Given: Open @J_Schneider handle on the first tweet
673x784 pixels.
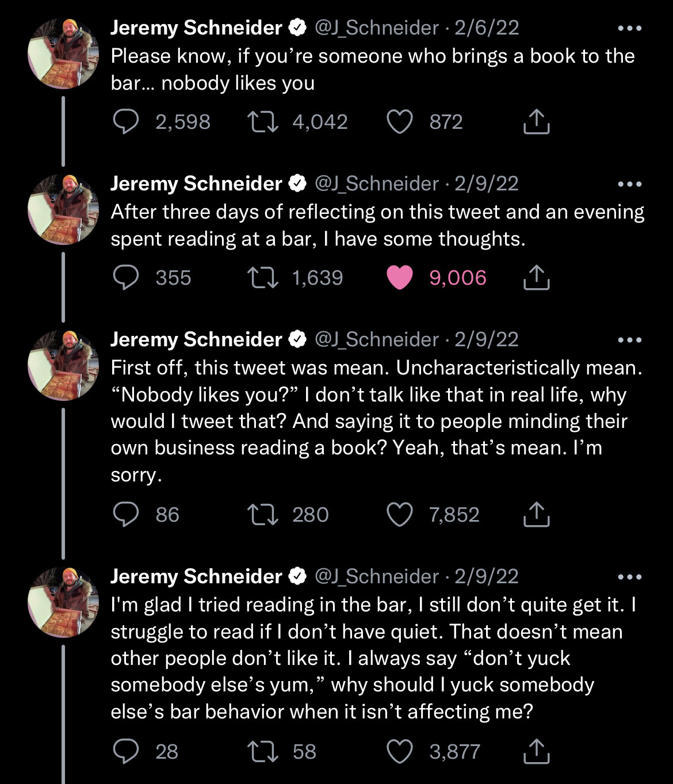Looking at the screenshot, I should point(377,28).
